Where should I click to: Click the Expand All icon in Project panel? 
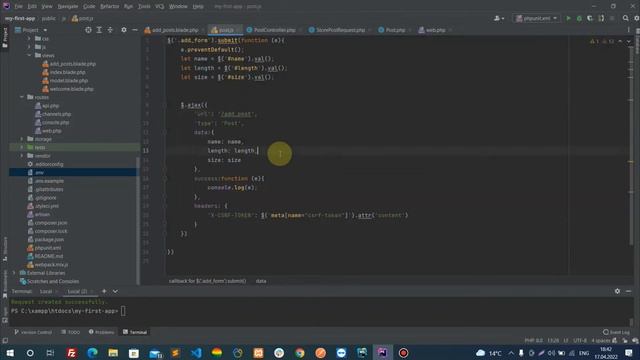99,30
